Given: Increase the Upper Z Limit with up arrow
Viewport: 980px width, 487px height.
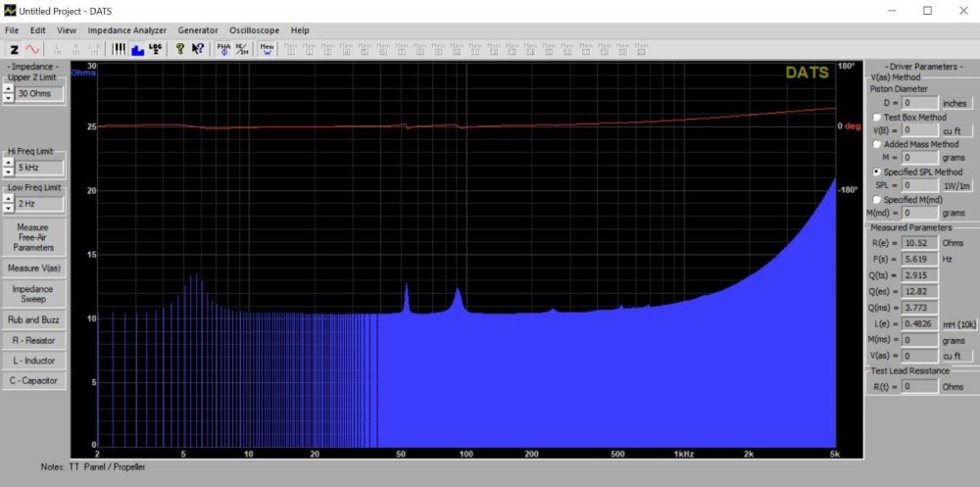Looking at the screenshot, I should pos(8,89).
